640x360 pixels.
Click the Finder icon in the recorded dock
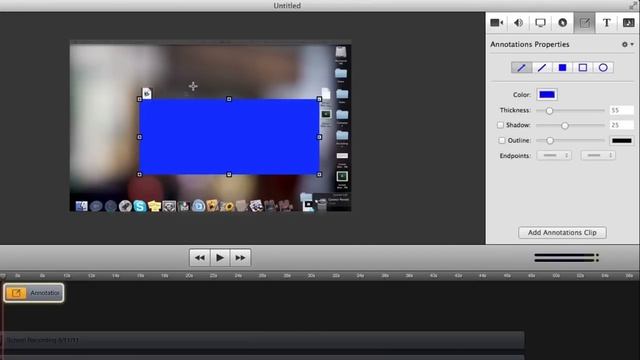coord(81,206)
